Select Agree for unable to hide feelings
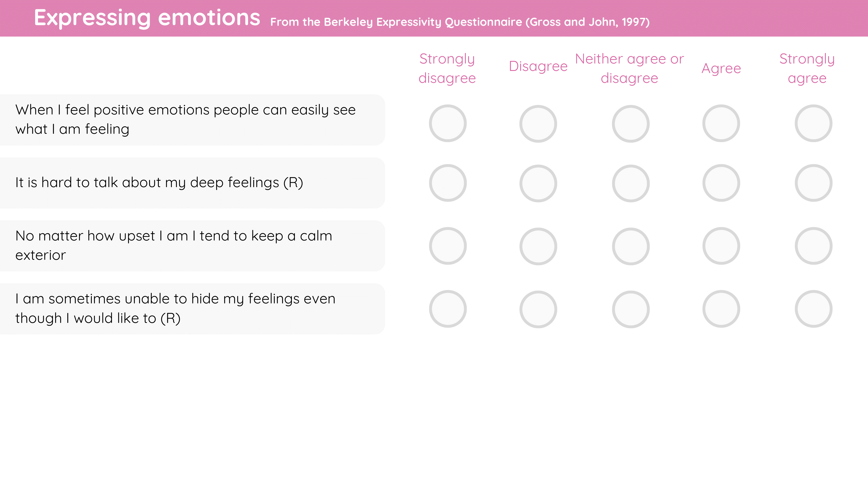Image resolution: width=868 pixels, height=488 pixels. pyautogui.click(x=721, y=309)
